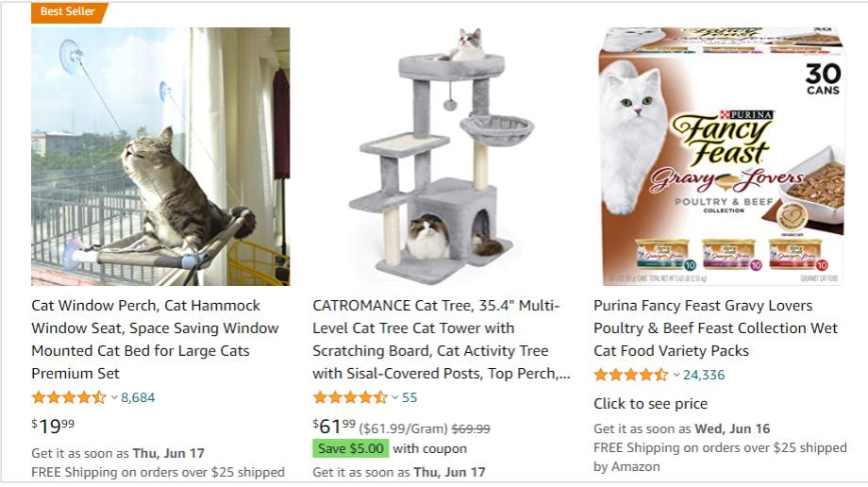Open the Cat Window Perch product image

click(x=160, y=156)
